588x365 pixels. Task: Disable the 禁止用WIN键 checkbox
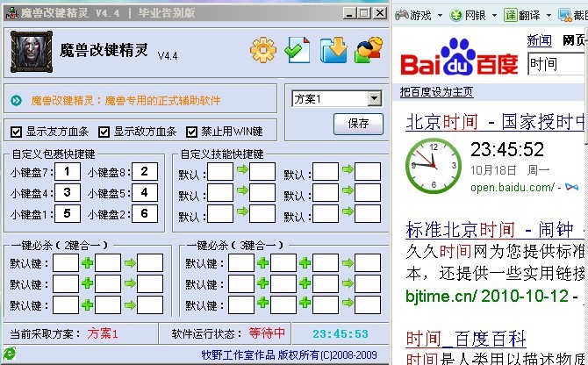tap(191, 132)
